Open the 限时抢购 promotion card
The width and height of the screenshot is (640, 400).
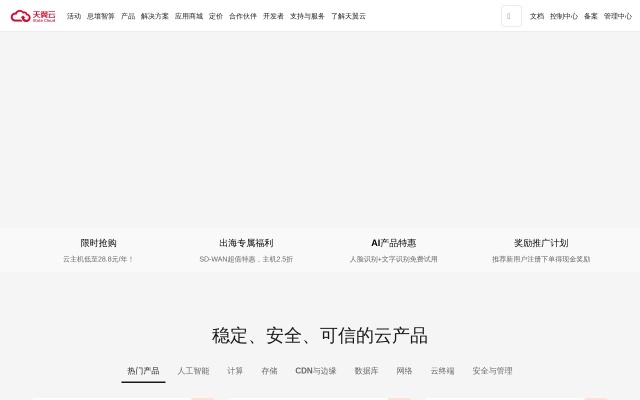coord(98,250)
